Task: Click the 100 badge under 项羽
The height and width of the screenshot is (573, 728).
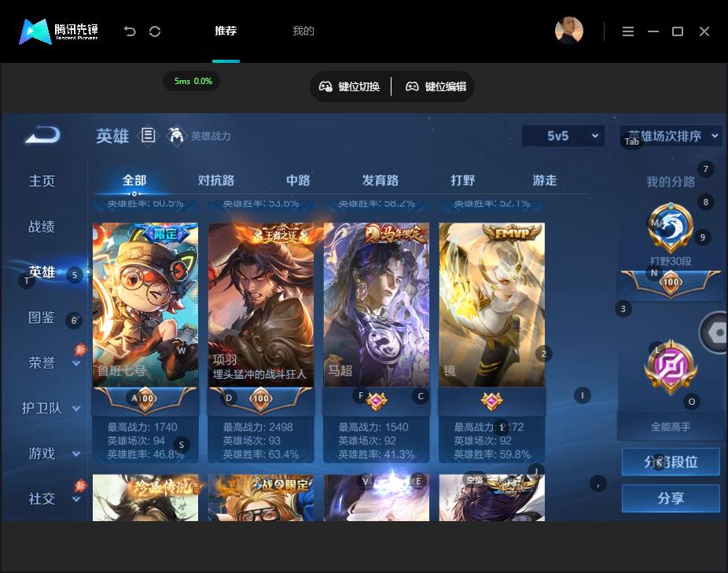Action: (261, 399)
